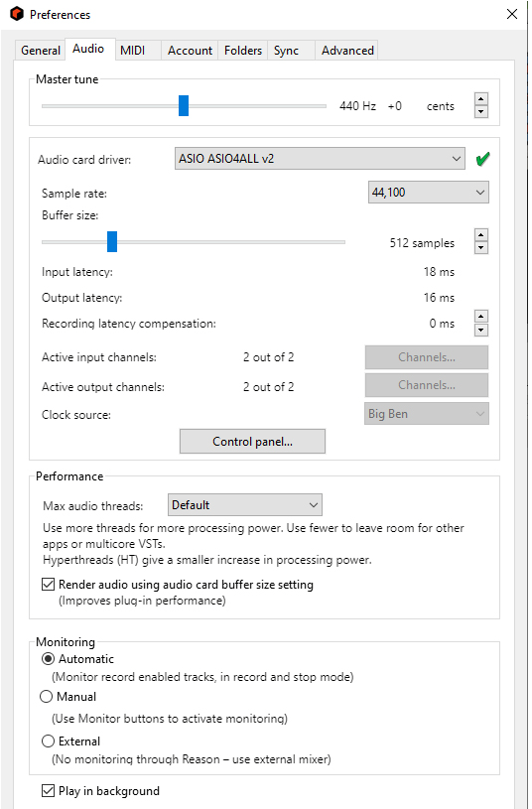The height and width of the screenshot is (809, 532).
Task: Open the ASIO Control panel
Action: (x=252, y=441)
